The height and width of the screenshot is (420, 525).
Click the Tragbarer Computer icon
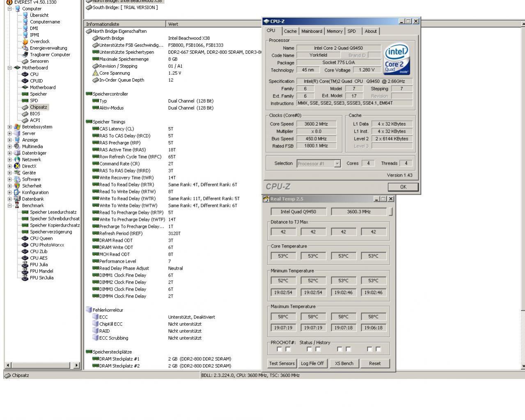[25, 55]
